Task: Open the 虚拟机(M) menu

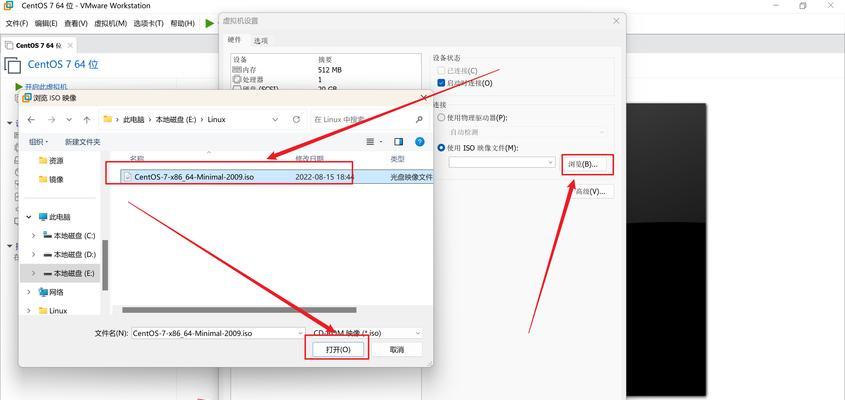Action: (x=110, y=24)
